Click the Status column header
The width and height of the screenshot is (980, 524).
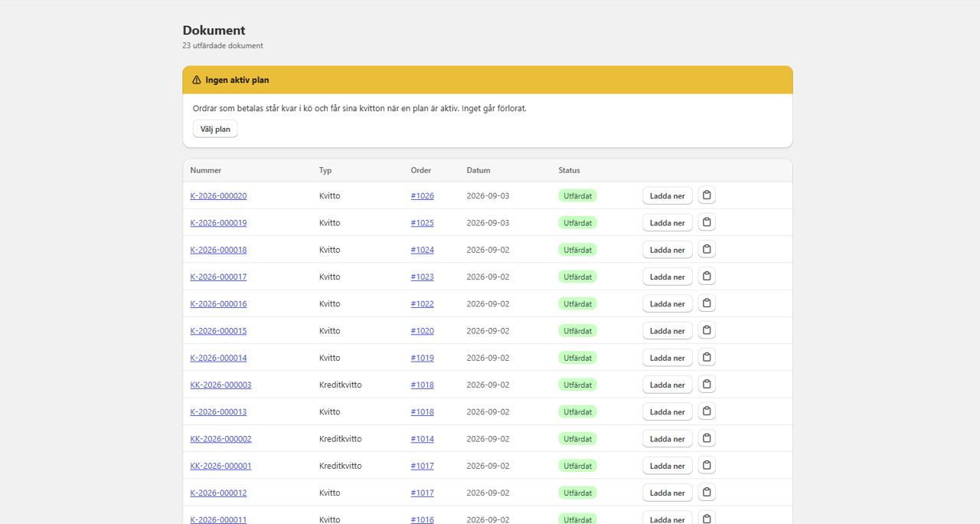point(569,170)
